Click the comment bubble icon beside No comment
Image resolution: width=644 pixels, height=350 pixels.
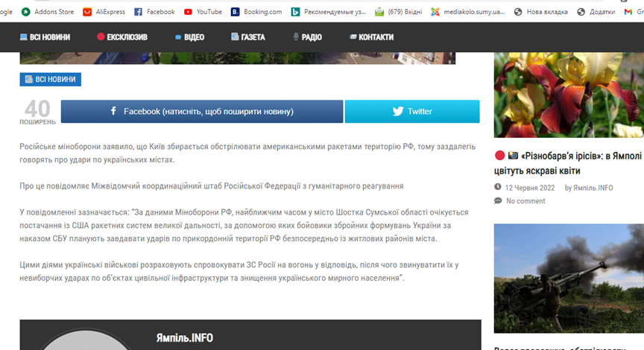(x=498, y=200)
